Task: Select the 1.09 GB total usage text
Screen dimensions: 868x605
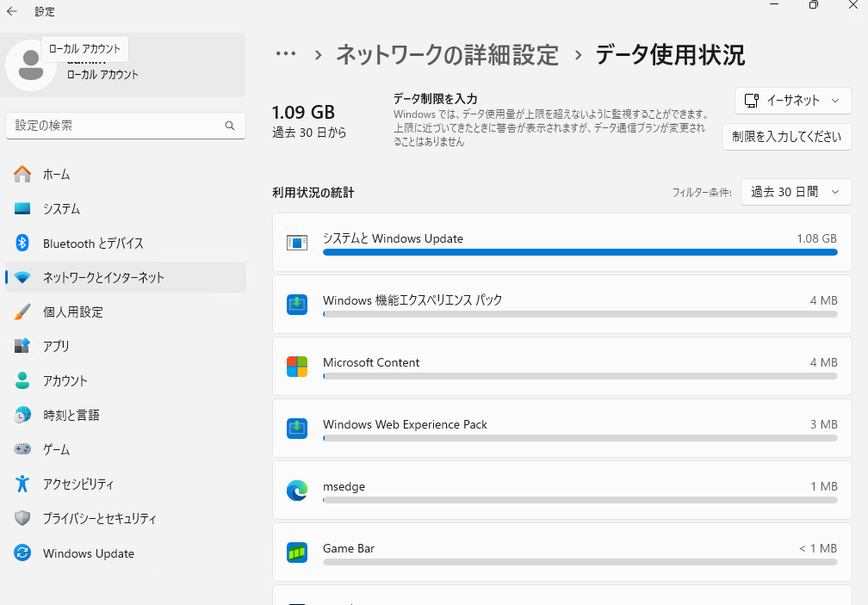Action: click(x=303, y=112)
